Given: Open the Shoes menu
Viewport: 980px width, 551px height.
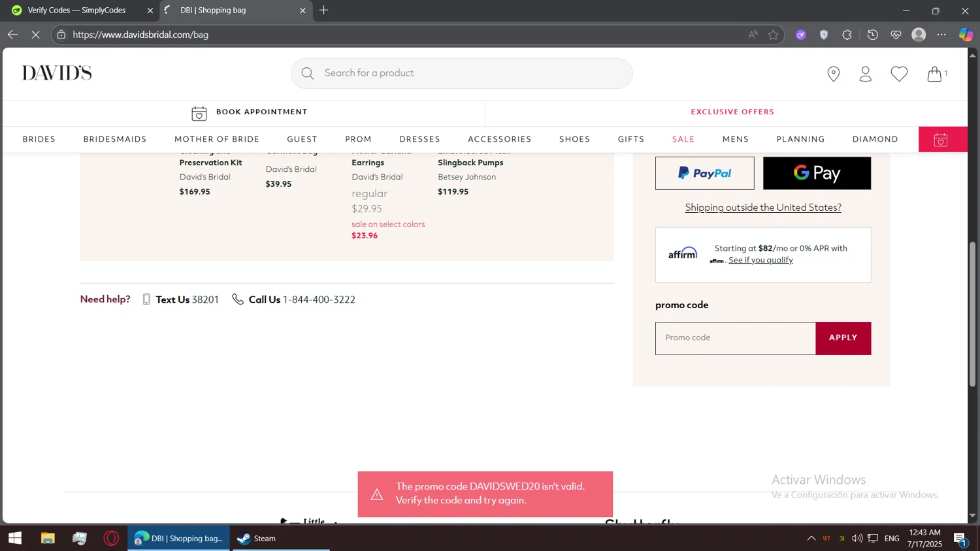Looking at the screenshot, I should pyautogui.click(x=574, y=140).
